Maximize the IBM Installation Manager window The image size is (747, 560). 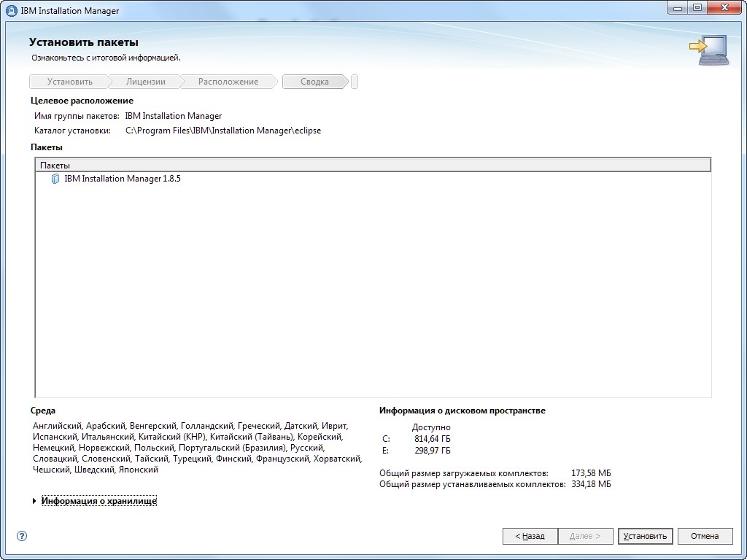(x=698, y=8)
